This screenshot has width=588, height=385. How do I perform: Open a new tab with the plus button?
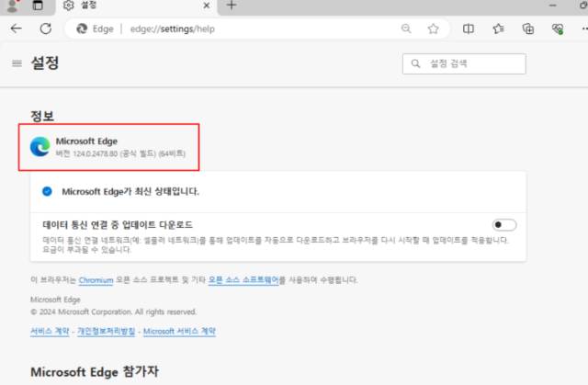pos(232,6)
